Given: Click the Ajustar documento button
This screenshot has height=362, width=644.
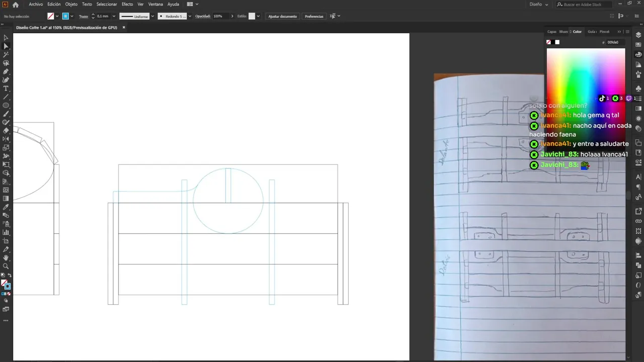Looking at the screenshot, I should 282,16.
